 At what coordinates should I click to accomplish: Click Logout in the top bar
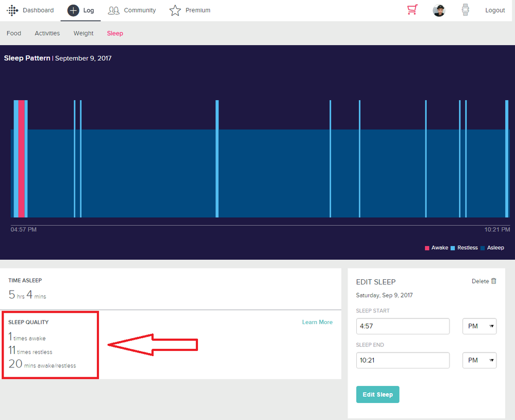(x=495, y=10)
